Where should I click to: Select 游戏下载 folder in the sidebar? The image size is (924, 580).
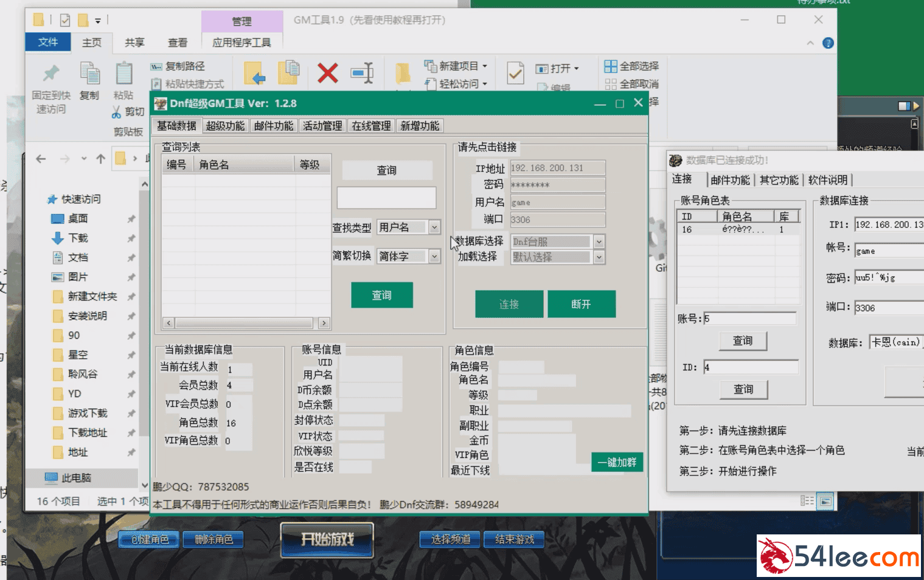(x=87, y=413)
